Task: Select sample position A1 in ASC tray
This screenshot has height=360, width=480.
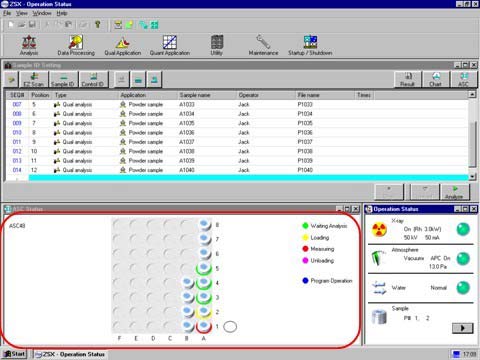Action: pos(204,326)
